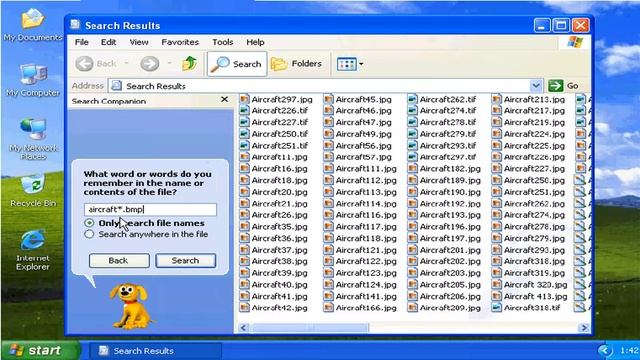This screenshot has height=360, width=640.
Task: Open the Views toolbar menu
Action: [350, 64]
